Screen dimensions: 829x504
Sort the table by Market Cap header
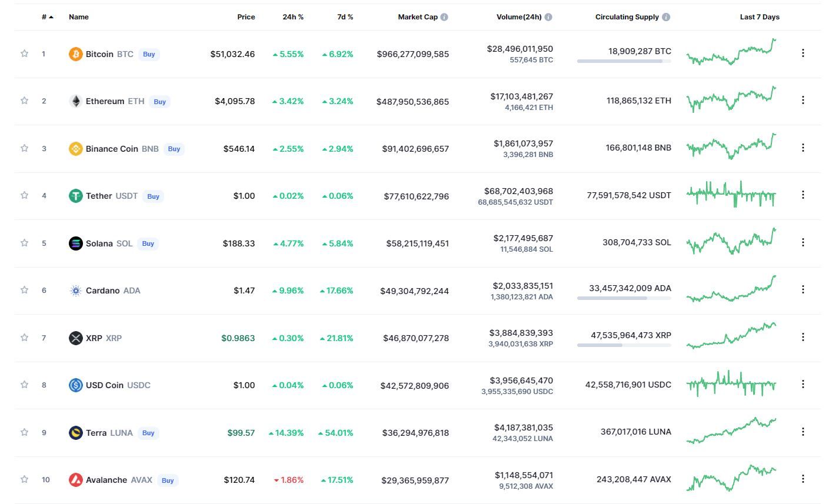coord(418,17)
